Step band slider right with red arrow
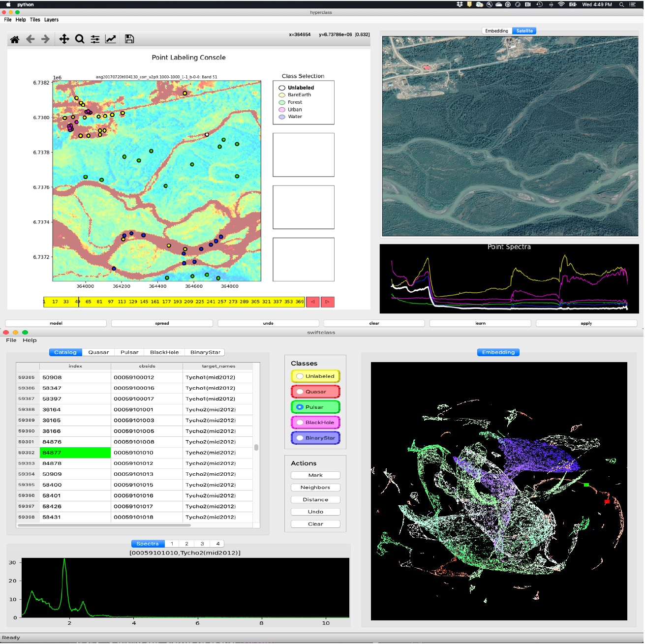 pyautogui.click(x=328, y=302)
